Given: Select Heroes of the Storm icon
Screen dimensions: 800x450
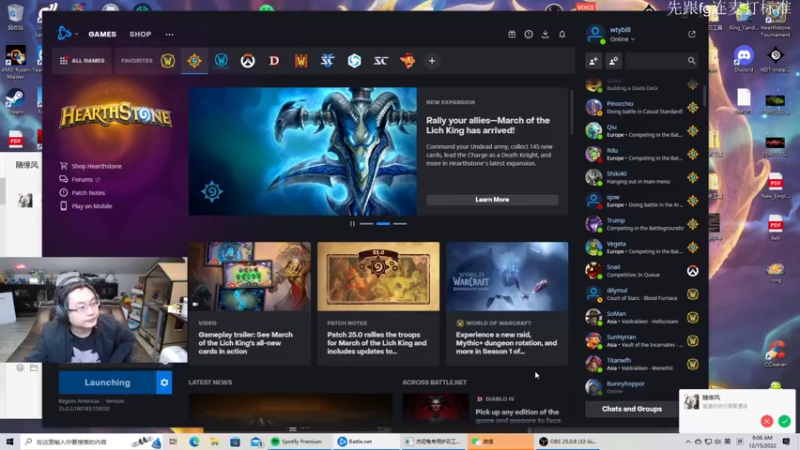Looking at the screenshot, I should coord(354,61).
